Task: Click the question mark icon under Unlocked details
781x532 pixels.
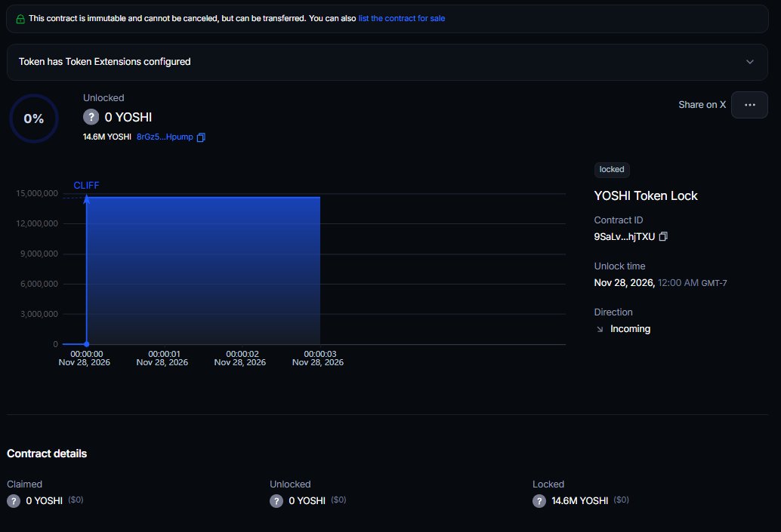Action: pyautogui.click(x=276, y=500)
